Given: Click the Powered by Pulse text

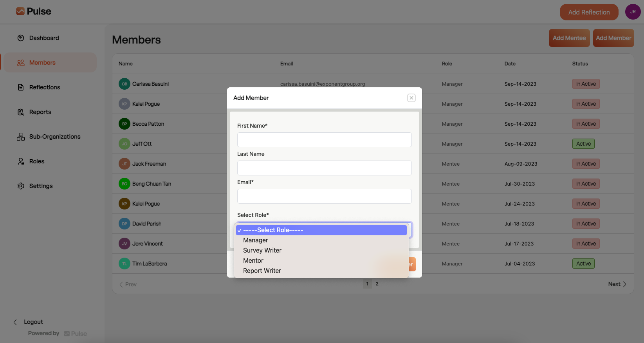Looking at the screenshot, I should click(58, 333).
